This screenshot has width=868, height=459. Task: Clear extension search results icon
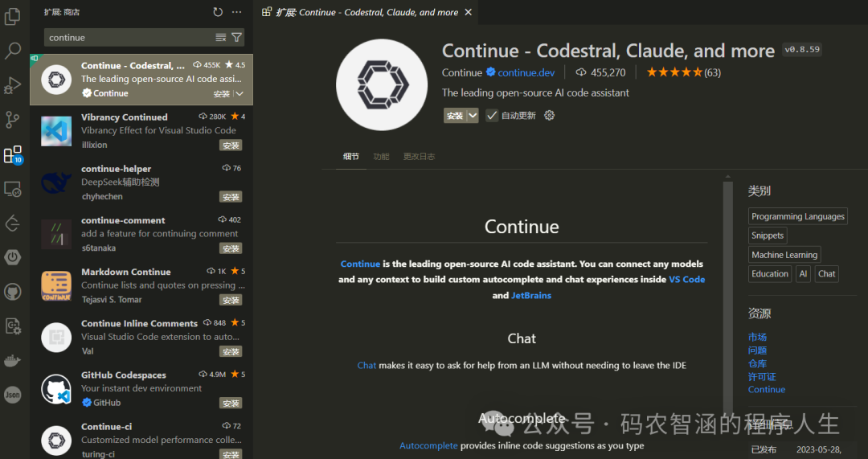point(221,37)
